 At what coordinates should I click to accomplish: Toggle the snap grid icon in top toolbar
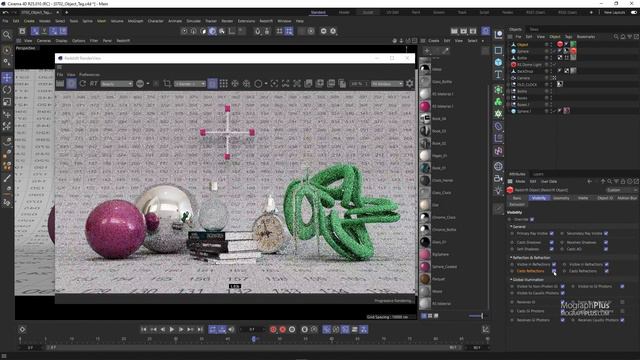(x=289, y=31)
